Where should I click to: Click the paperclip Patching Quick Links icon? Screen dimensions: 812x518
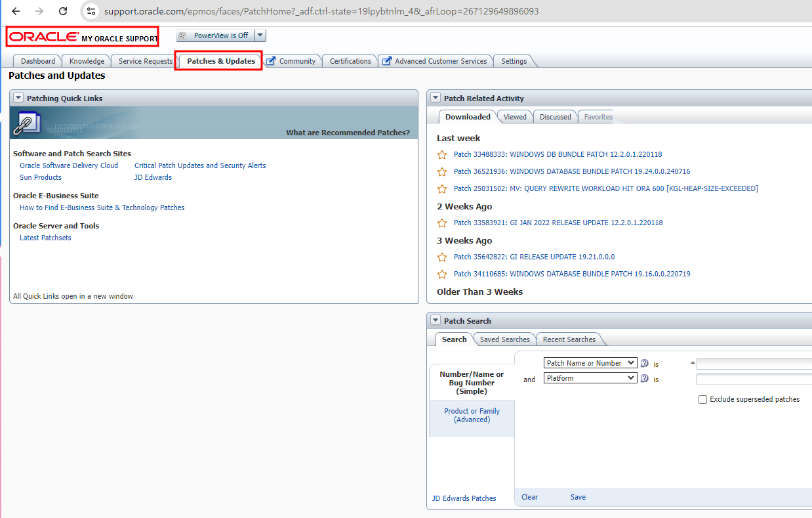(28, 123)
